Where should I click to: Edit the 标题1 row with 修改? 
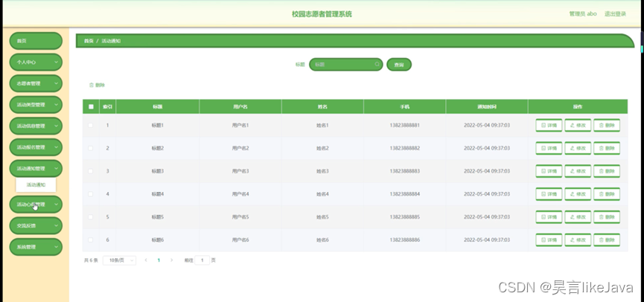(578, 125)
